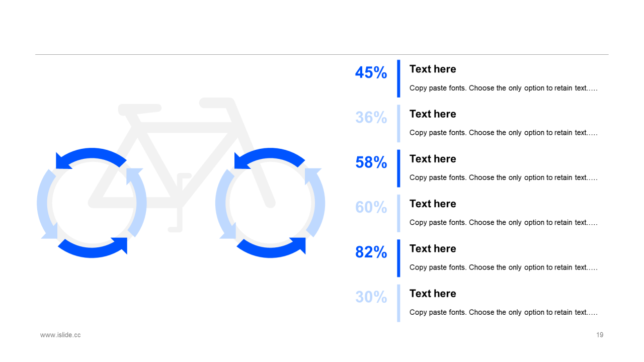Select the 60% percentage label
The width and height of the screenshot is (644, 362).
pos(371,207)
